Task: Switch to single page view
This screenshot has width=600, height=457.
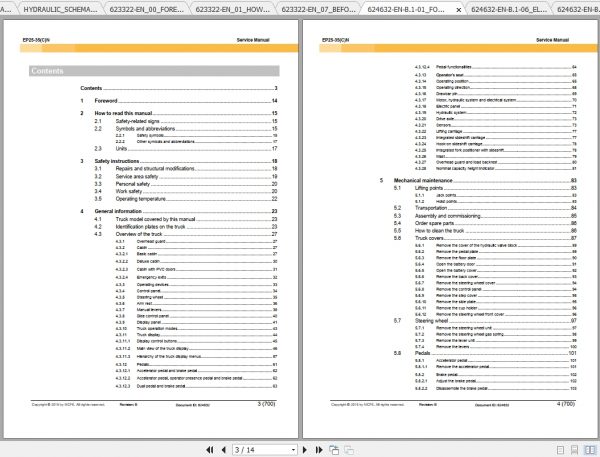Action: click(x=561, y=450)
